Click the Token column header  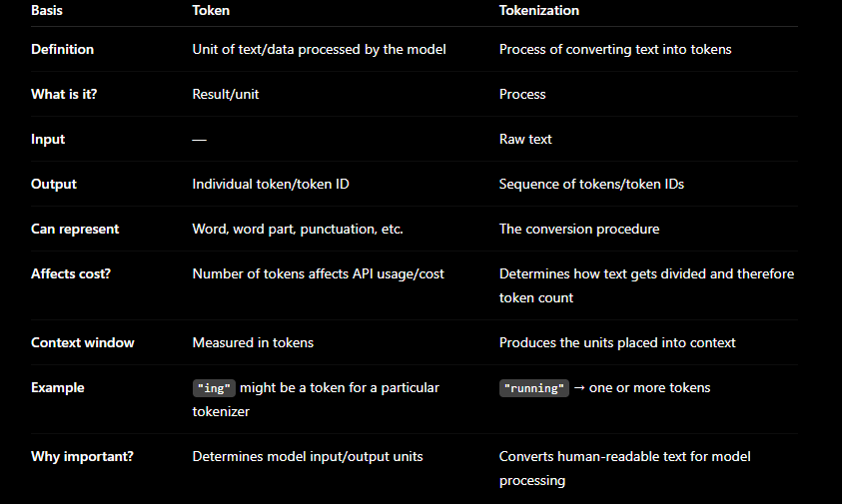click(x=211, y=11)
